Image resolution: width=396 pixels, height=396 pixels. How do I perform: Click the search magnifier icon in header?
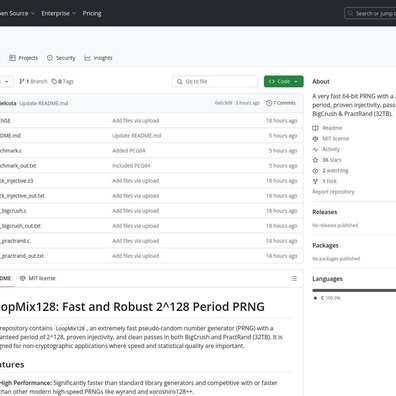350,13
